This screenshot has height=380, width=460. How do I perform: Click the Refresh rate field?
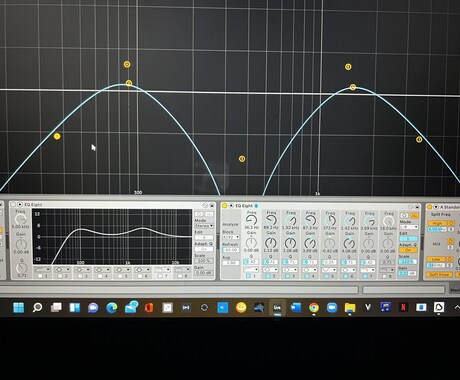231,250
